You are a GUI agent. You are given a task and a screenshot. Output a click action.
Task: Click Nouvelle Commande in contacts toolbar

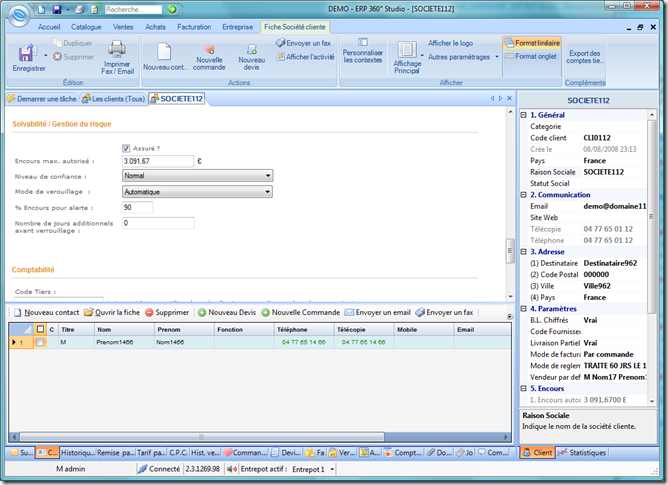(301, 312)
